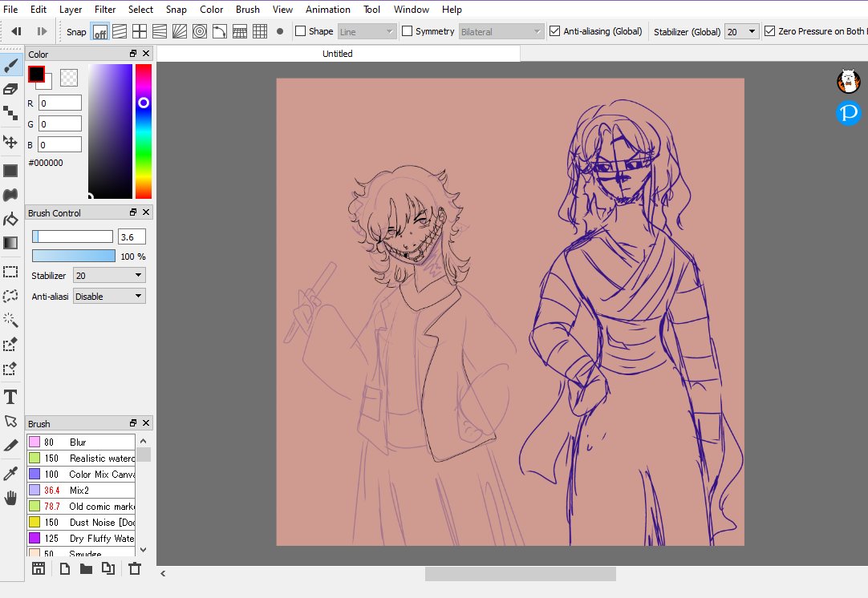This screenshot has width=868, height=598.
Task: Click the snap settings dot icon
Action: 280,31
